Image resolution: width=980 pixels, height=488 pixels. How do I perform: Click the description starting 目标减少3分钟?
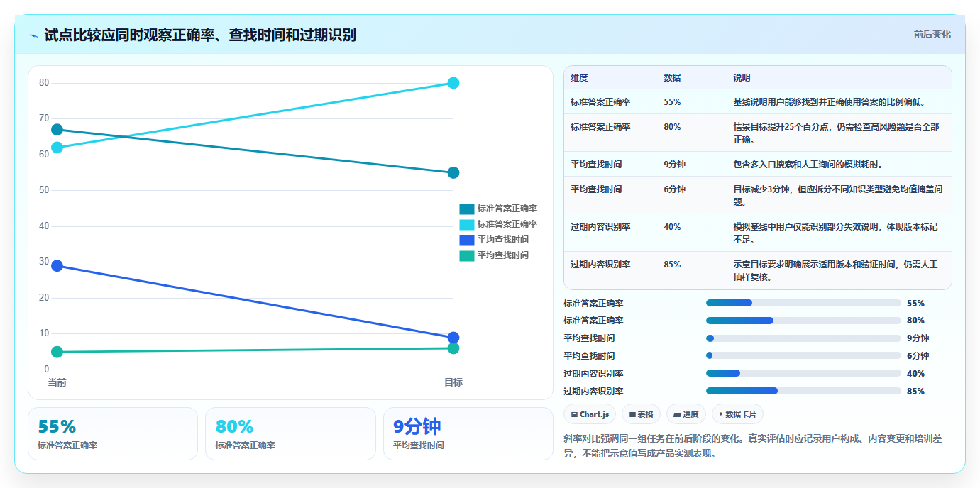point(838,196)
